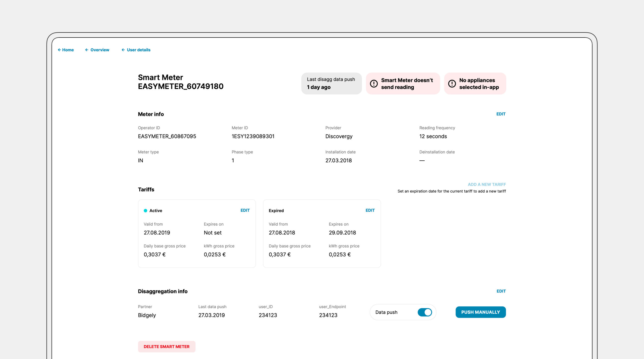Click the Overview back arrow icon
The width and height of the screenshot is (644, 359).
pyautogui.click(x=87, y=50)
